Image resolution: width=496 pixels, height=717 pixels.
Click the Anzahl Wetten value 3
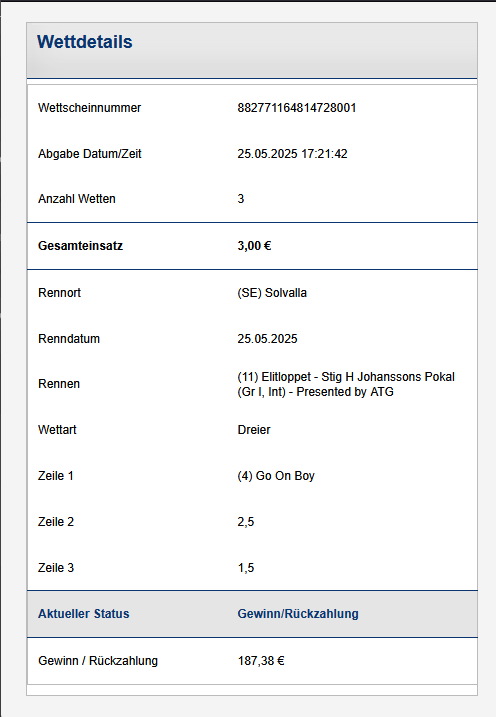point(241,199)
